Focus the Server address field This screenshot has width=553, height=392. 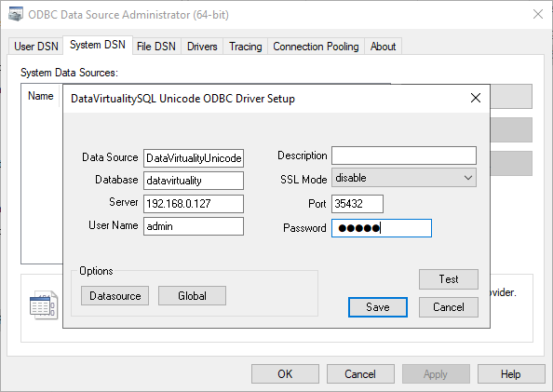(194, 204)
